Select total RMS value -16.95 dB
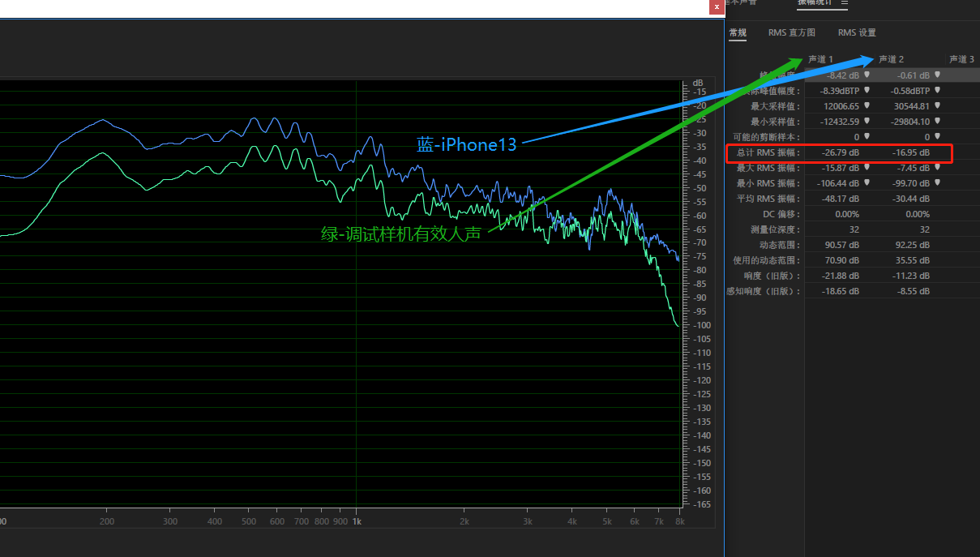Image resolution: width=980 pixels, height=557 pixels. pyautogui.click(x=911, y=152)
